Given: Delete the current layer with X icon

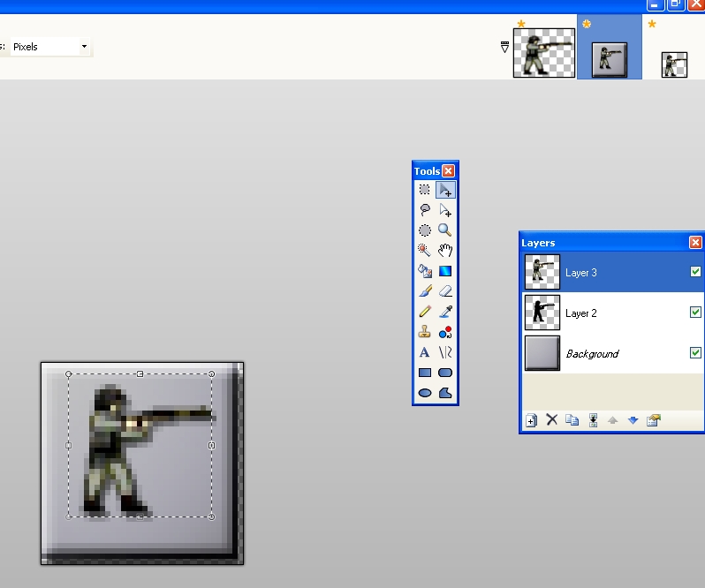Looking at the screenshot, I should point(551,420).
